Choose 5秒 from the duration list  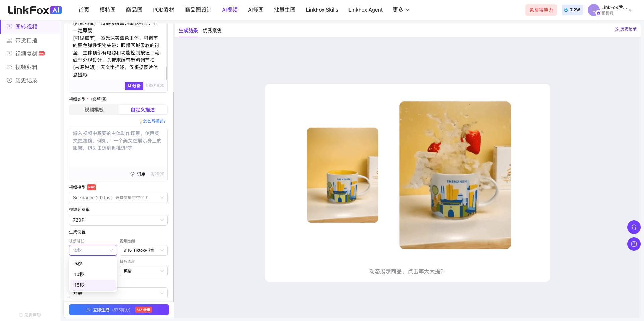(x=93, y=264)
